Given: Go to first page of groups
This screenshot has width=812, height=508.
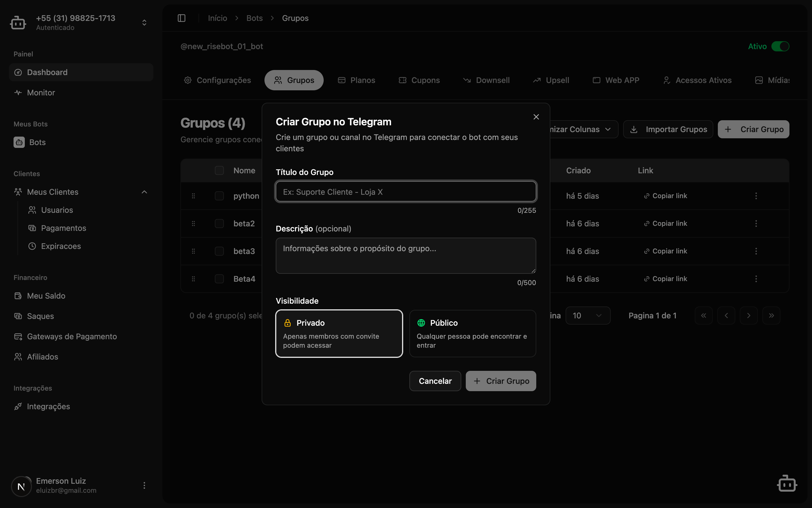Looking at the screenshot, I should click(704, 316).
